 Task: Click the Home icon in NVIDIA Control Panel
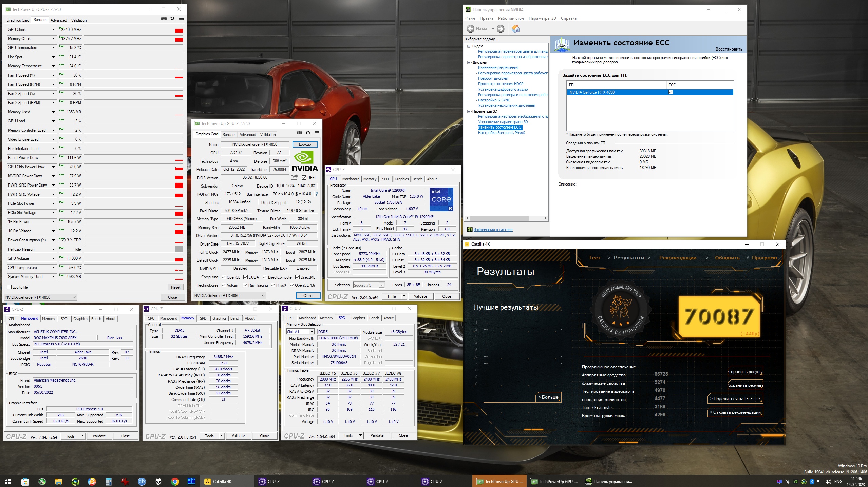pos(516,29)
